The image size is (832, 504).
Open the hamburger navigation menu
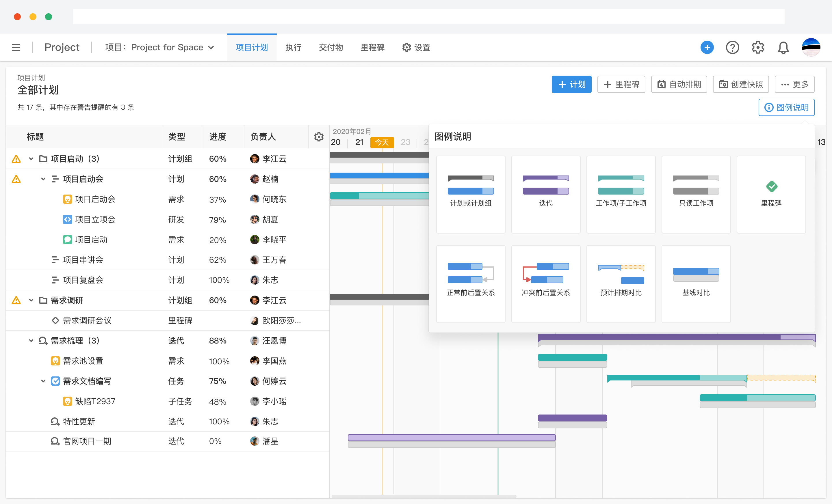pyautogui.click(x=16, y=47)
